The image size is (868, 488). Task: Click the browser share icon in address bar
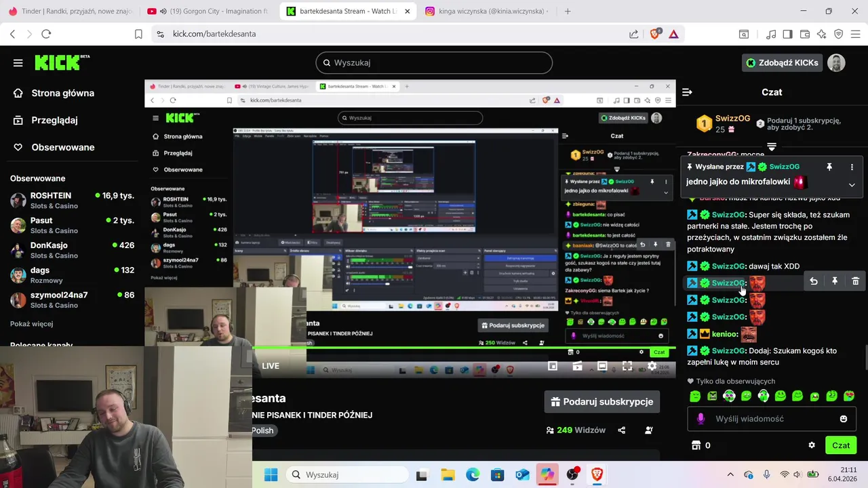coord(633,34)
